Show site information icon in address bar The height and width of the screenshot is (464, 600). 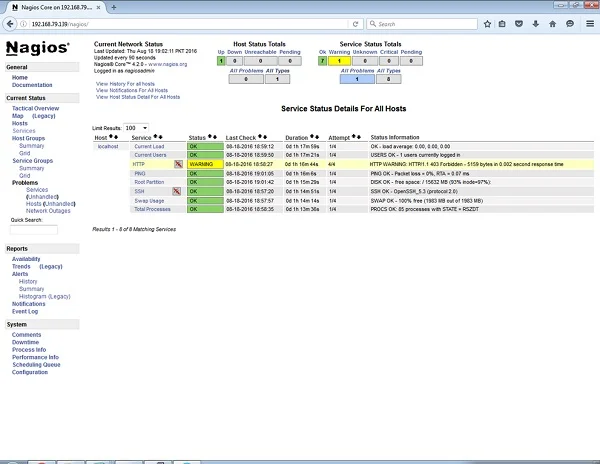click(x=23, y=24)
